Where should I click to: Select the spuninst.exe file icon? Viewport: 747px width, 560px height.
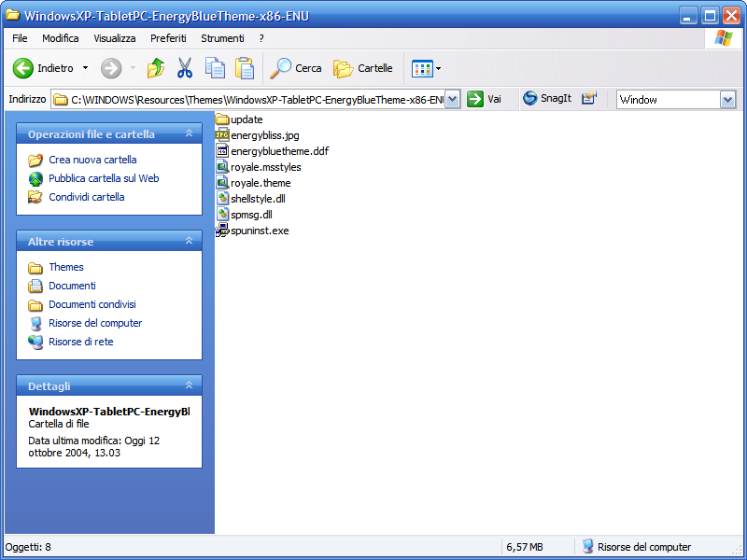(x=222, y=231)
